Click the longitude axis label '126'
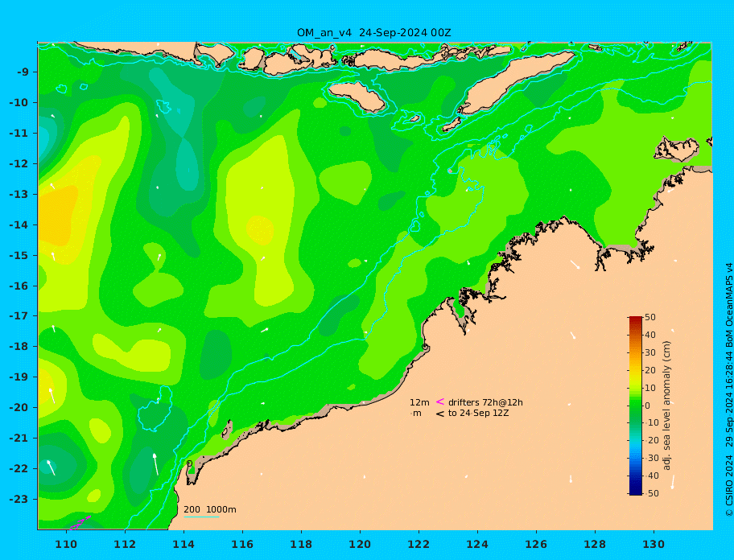The width and height of the screenshot is (734, 560). tap(536, 544)
